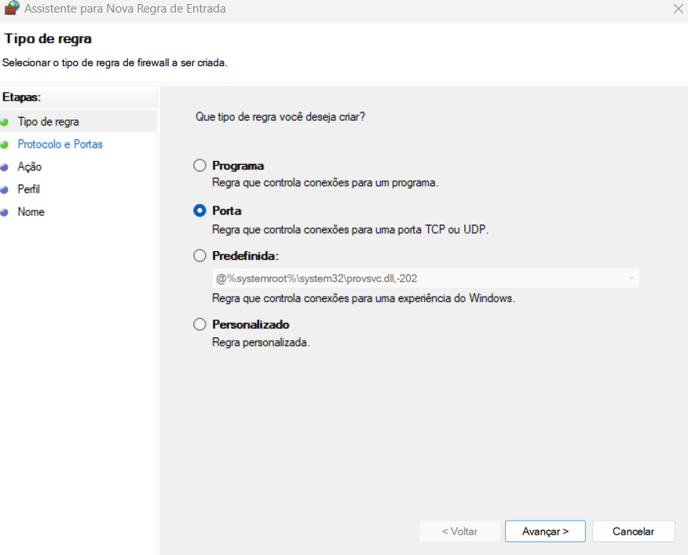Expand the predefined rule dropdown arrow
Screen dimensions: 688x555
point(631,278)
